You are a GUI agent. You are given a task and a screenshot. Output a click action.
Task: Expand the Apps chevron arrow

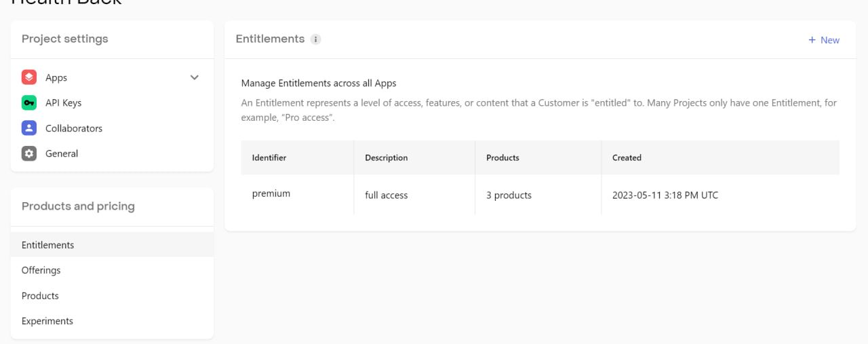195,77
